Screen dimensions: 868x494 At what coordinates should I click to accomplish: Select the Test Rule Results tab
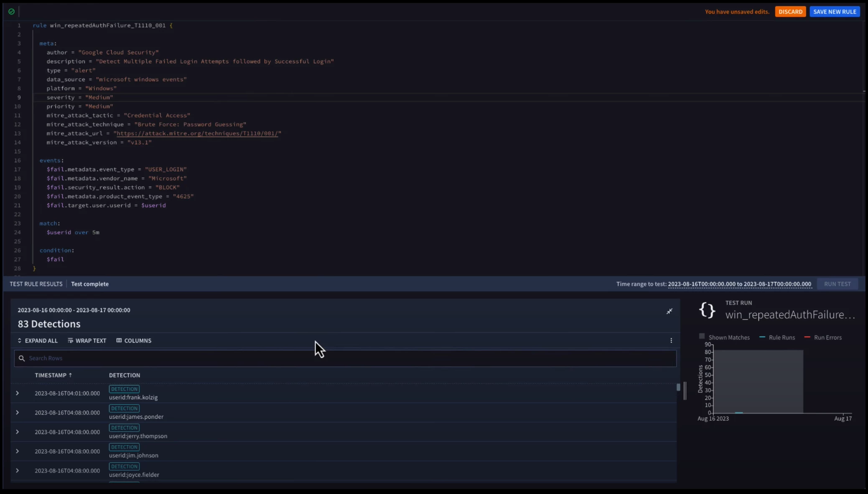click(x=36, y=284)
